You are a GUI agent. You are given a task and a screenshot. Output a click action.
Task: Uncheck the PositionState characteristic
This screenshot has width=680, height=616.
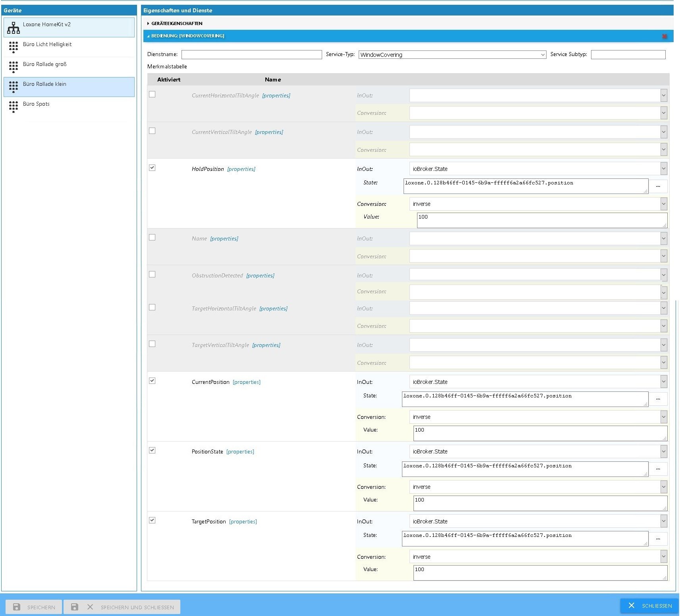pyautogui.click(x=152, y=450)
